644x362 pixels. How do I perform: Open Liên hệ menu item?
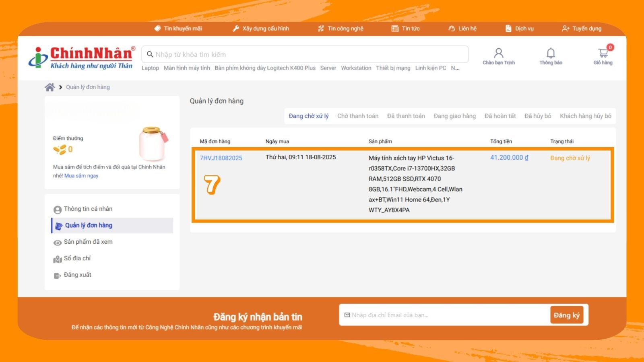467,29
